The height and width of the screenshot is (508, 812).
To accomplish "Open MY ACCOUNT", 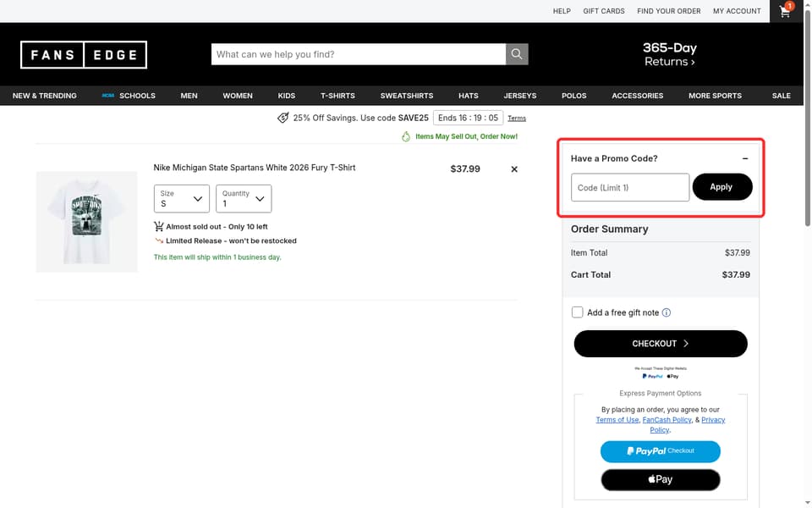I will (x=737, y=11).
